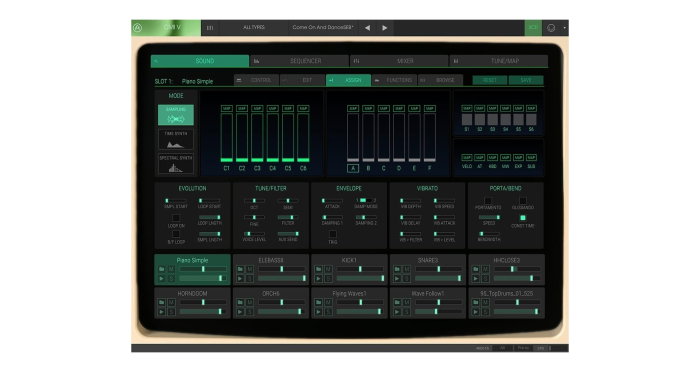Viewport: 700px width, 372px height.
Task: Open the preset library browser icon
Action: coord(210,28)
